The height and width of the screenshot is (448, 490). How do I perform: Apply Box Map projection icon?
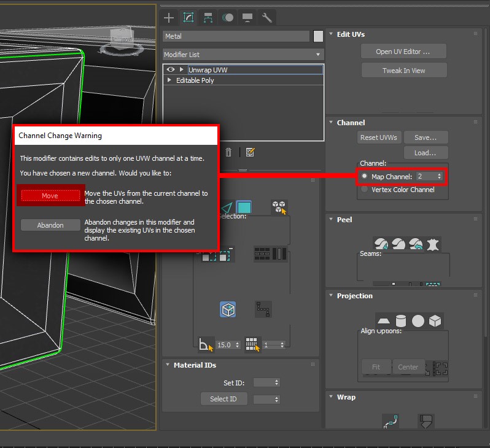point(435,321)
